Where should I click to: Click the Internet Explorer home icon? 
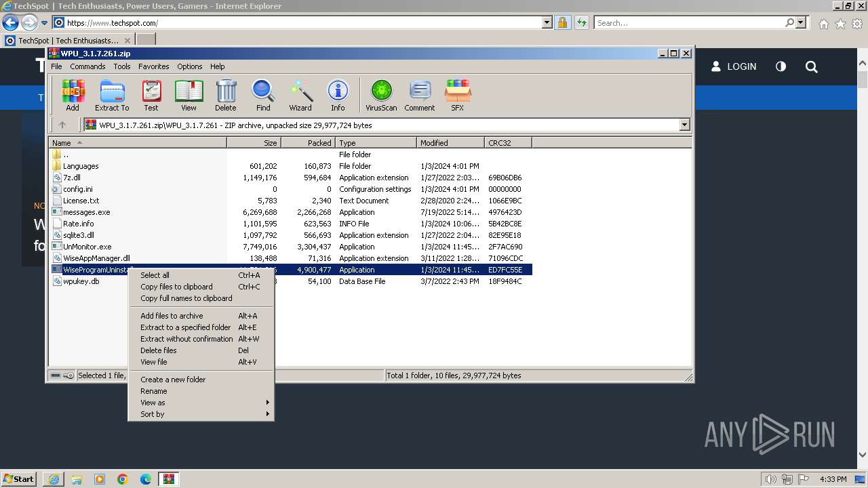823,24
